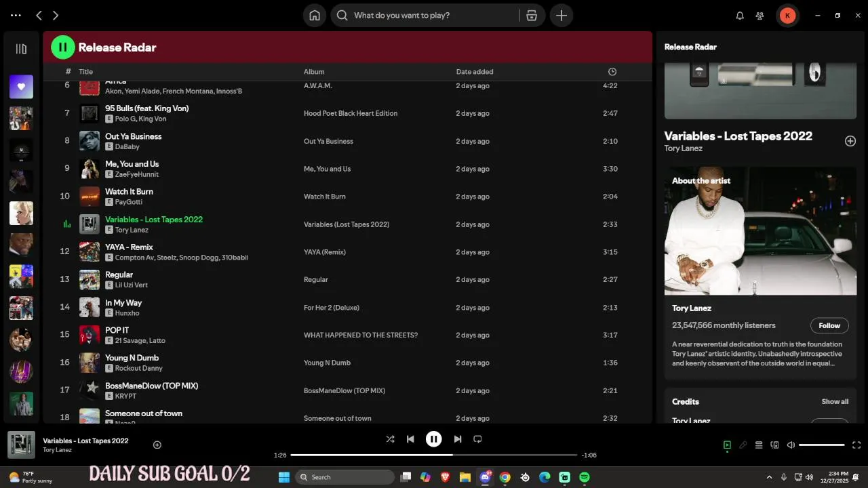This screenshot has width=868, height=488.
Task: Open the play Queue icon
Action: click(759, 445)
